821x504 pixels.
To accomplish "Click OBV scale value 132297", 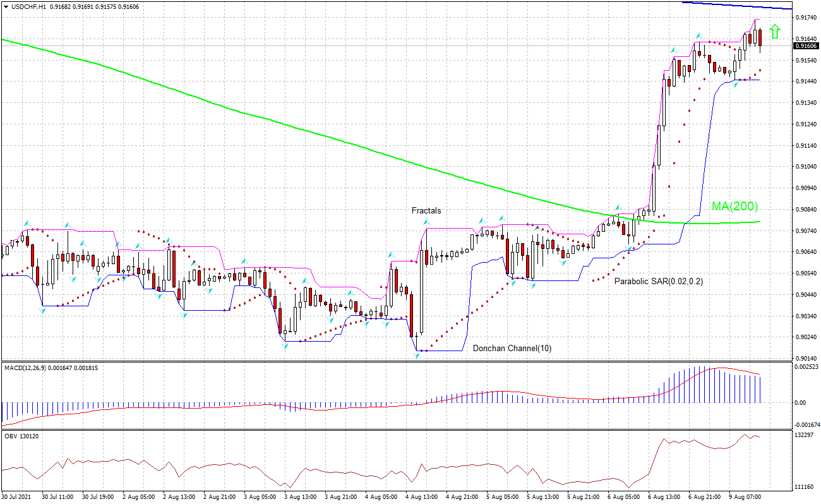I will (x=803, y=436).
